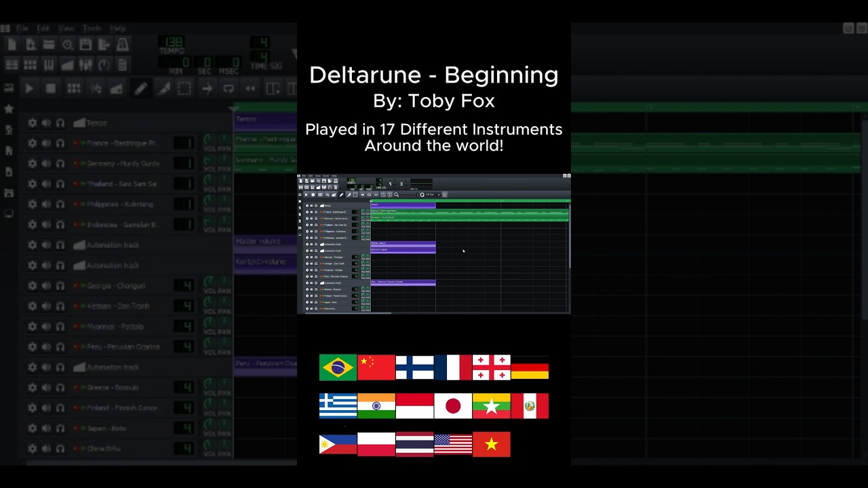The width and height of the screenshot is (868, 488).
Task: Click insert bar icon in enlarged background toolbar
Action: [273, 89]
